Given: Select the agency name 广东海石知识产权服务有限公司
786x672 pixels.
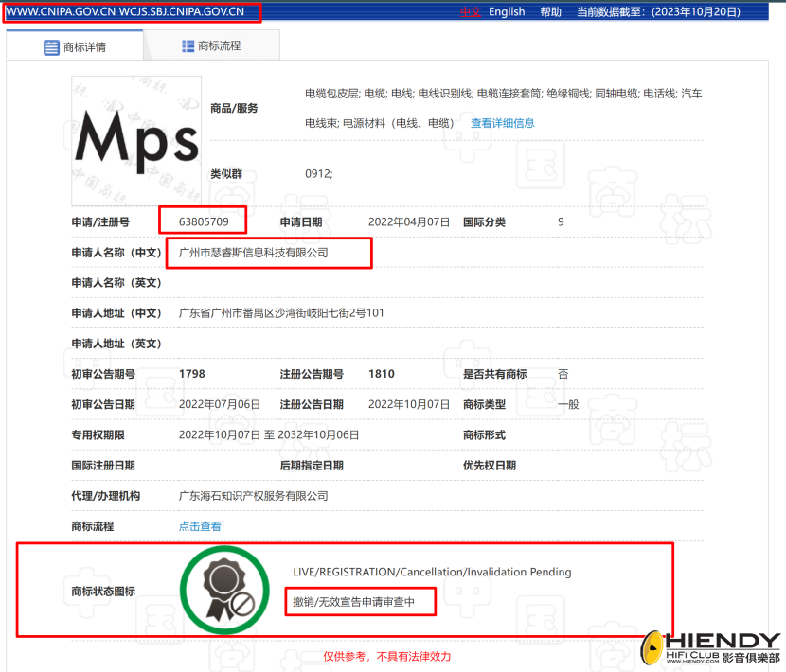Looking at the screenshot, I should pyautogui.click(x=254, y=496).
